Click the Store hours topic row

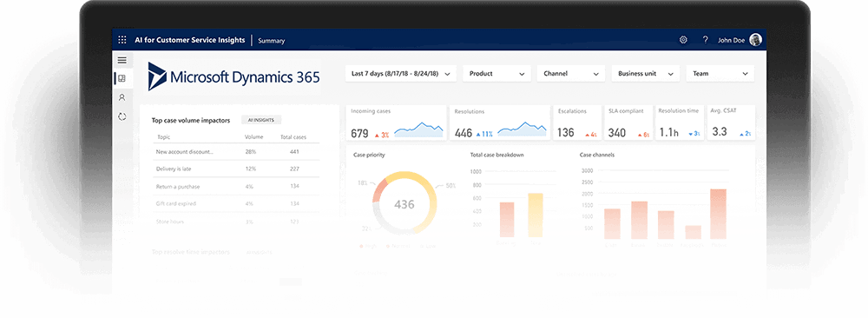pyautogui.click(x=236, y=222)
